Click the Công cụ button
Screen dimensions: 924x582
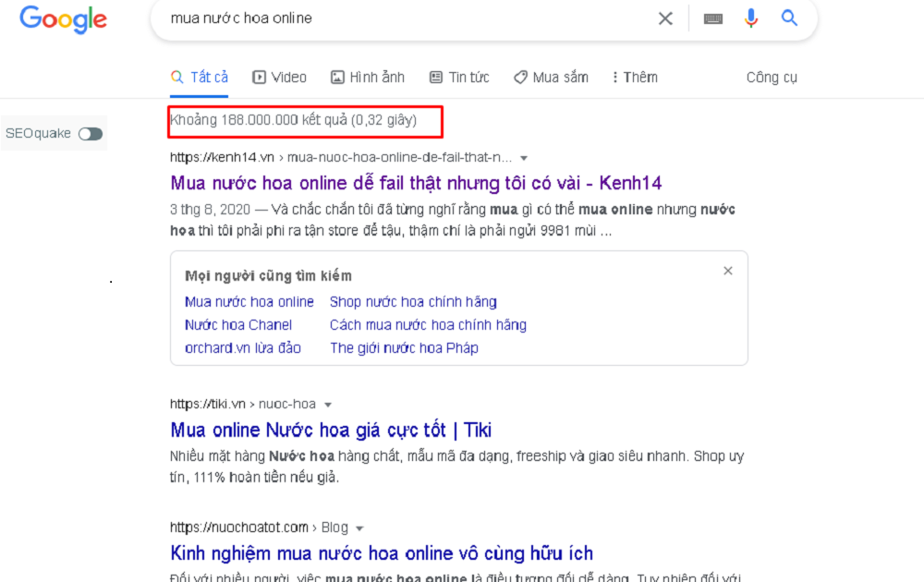tap(771, 78)
